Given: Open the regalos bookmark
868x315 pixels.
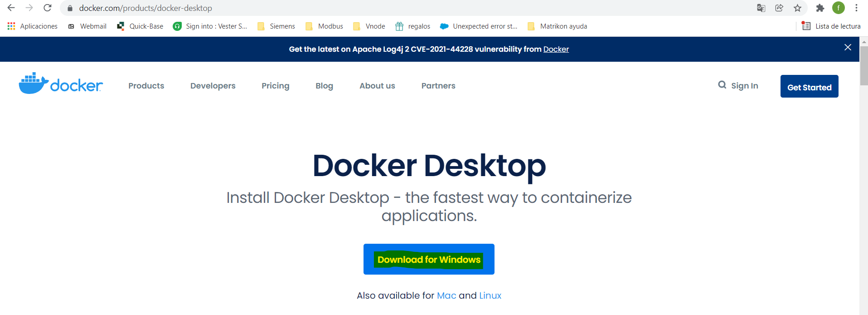Looking at the screenshot, I should (412, 26).
